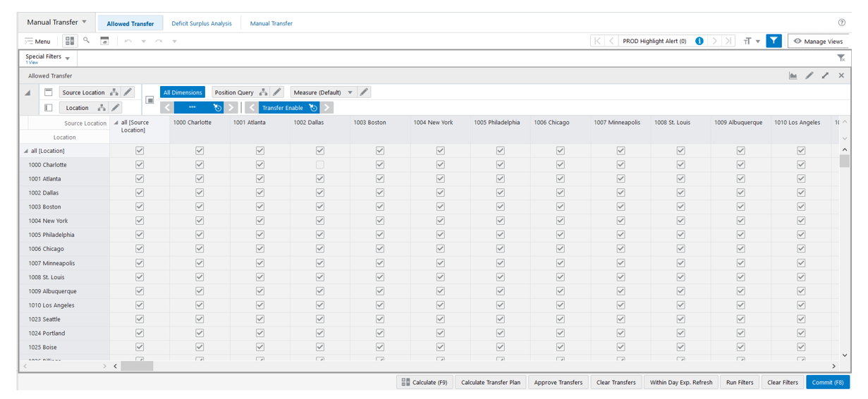This screenshot has height=399, width=868.
Task: Click the edit pencil in Allowed Transfer header
Action: pos(809,75)
